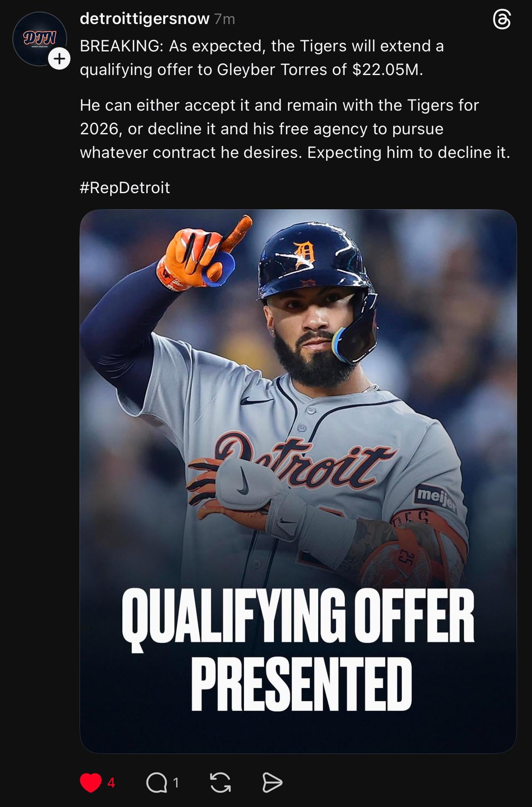532x807 pixels.
Task: Tap the paragraph about declining for 2026
Action: [x=295, y=129]
